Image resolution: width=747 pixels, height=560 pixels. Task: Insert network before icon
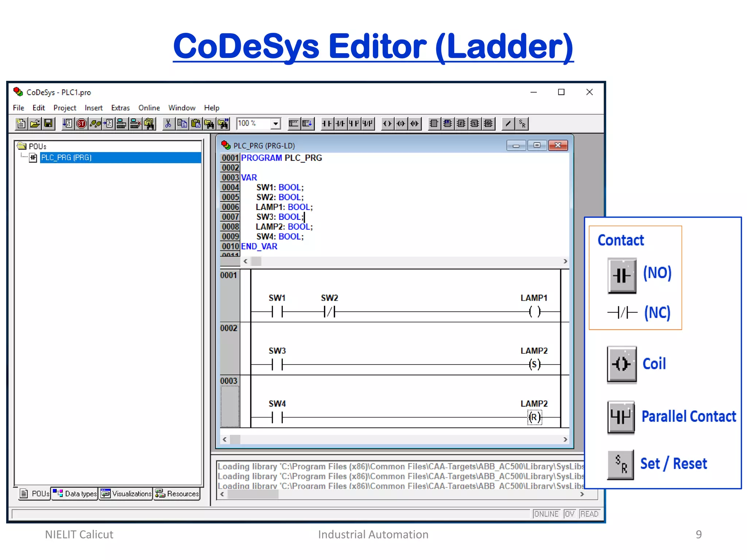[294, 124]
